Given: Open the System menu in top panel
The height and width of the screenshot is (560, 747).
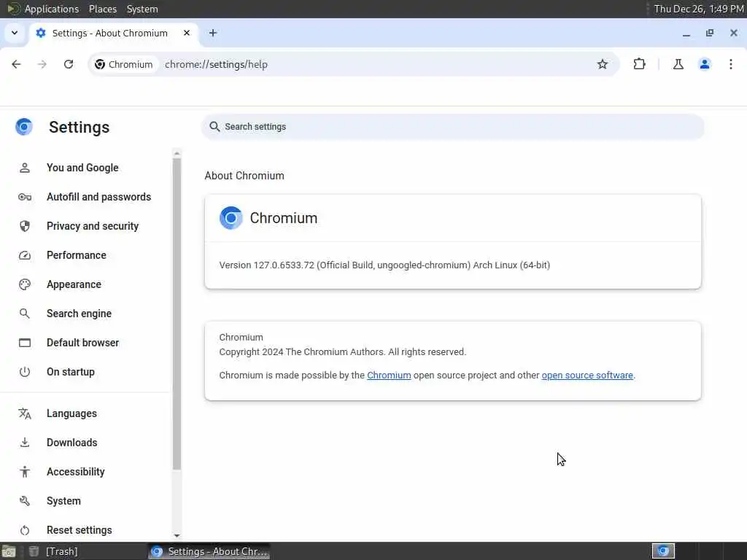Looking at the screenshot, I should pos(142,9).
